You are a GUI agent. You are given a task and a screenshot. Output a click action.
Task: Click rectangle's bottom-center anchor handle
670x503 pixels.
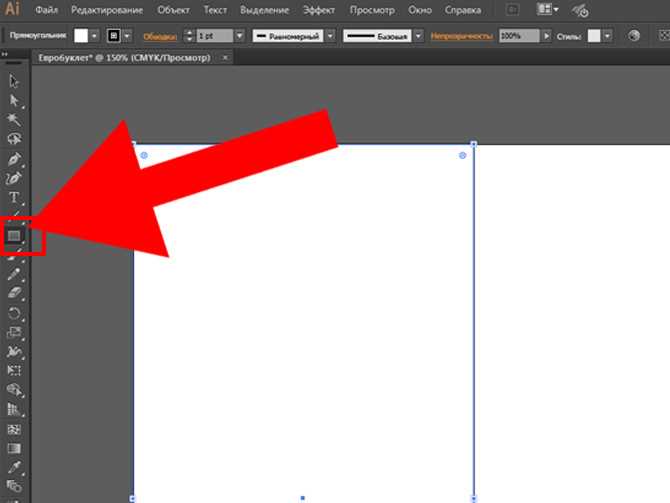pyautogui.click(x=303, y=498)
